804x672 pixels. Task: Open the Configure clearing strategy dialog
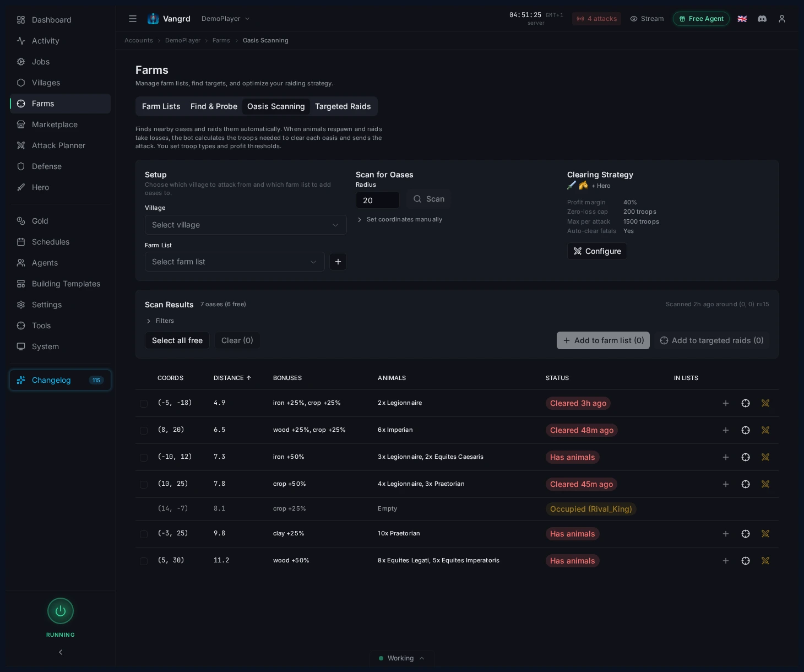597,251
